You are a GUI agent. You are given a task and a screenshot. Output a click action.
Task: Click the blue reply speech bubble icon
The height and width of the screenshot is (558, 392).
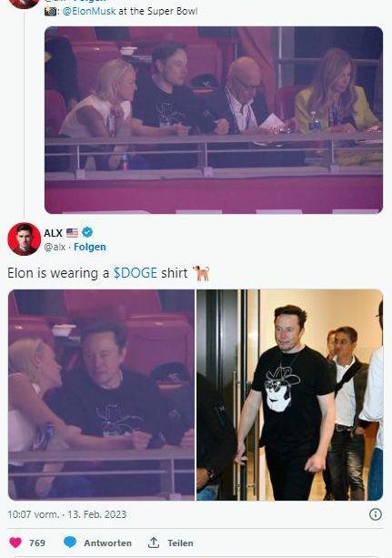(70, 543)
